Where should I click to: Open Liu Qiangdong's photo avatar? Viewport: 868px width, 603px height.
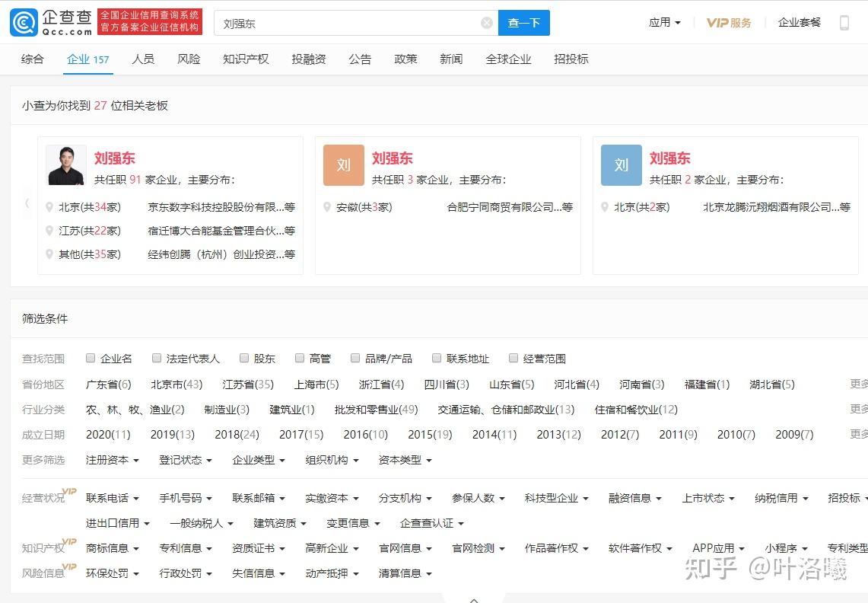(x=66, y=165)
